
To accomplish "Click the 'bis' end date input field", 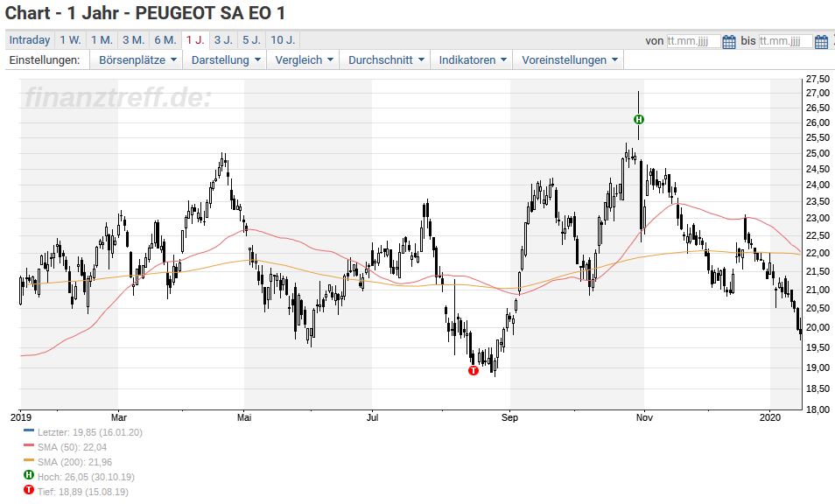I will 785,41.
